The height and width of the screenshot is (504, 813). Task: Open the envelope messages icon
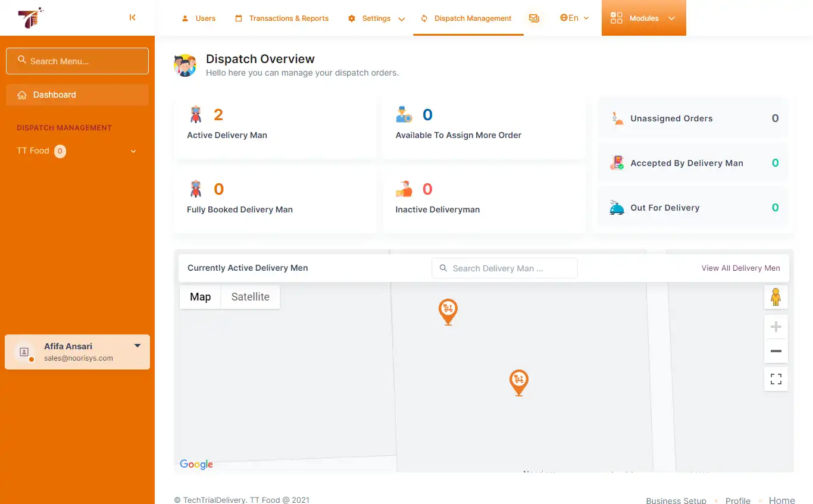[x=534, y=18]
